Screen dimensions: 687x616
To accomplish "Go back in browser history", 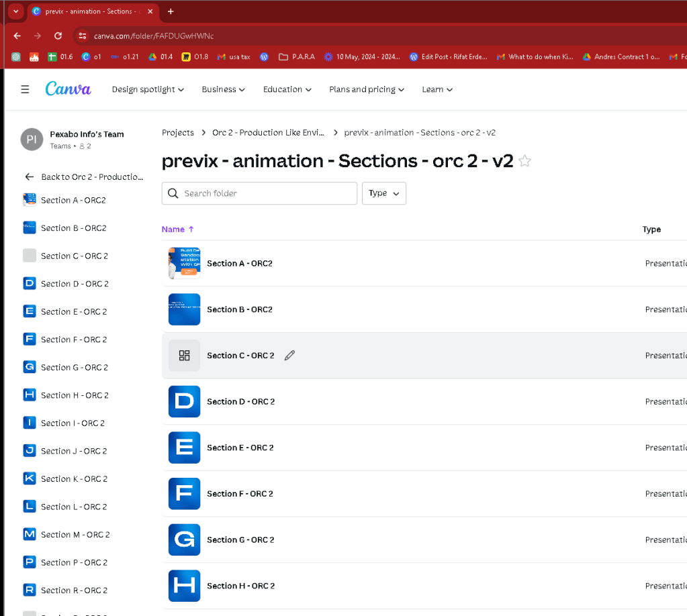I will pyautogui.click(x=17, y=36).
